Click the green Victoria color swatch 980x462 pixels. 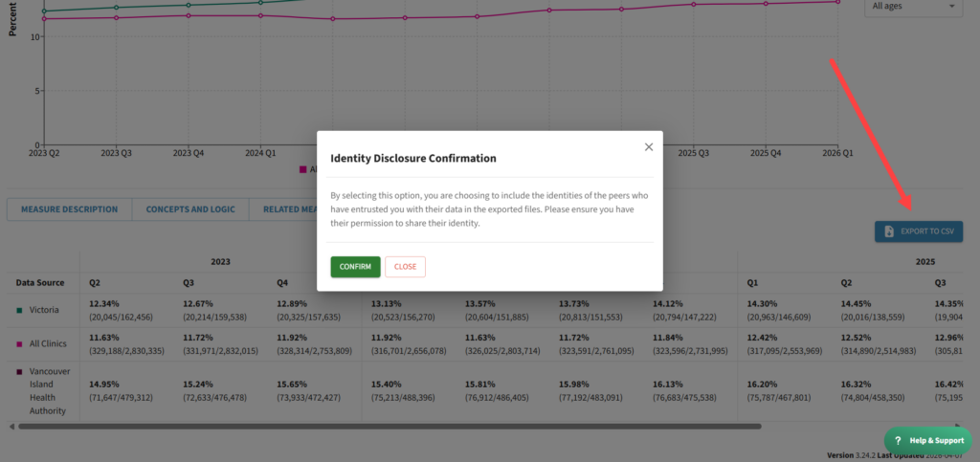coord(20,310)
